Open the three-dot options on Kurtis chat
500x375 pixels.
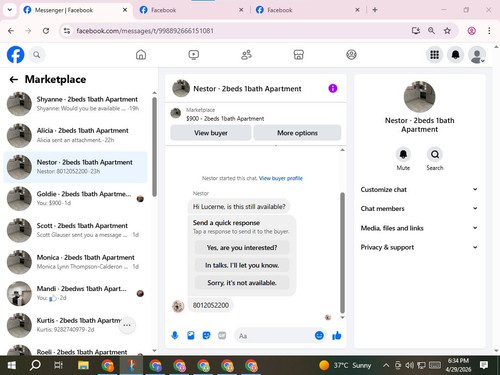[127, 325]
